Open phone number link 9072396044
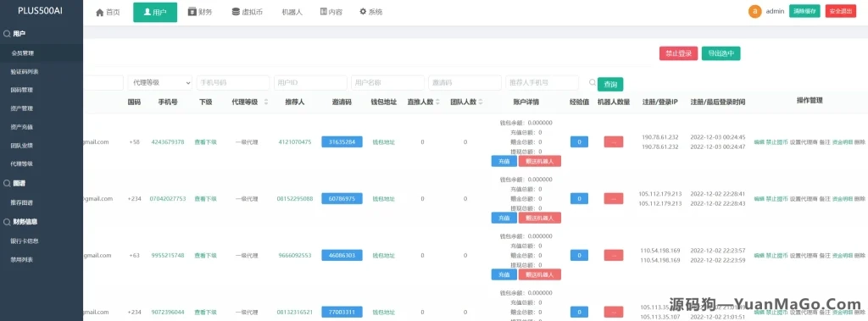Viewport: 868px width, 321px height. 168,312
